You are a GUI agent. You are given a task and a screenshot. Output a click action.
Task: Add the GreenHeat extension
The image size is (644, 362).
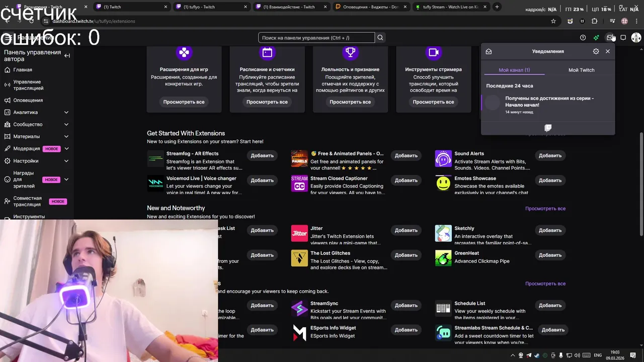click(x=550, y=255)
